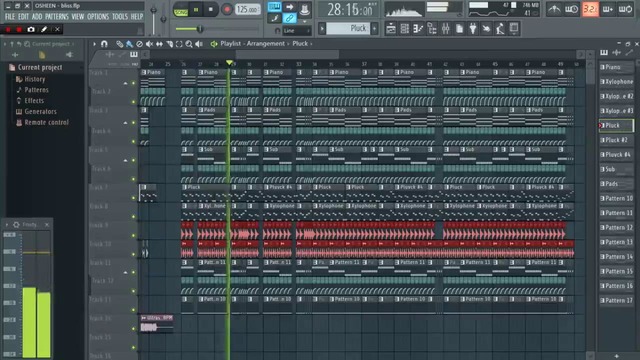The height and width of the screenshot is (360, 640).
Task: Toggle the blue multilink controllers button
Action: [x=289, y=18]
